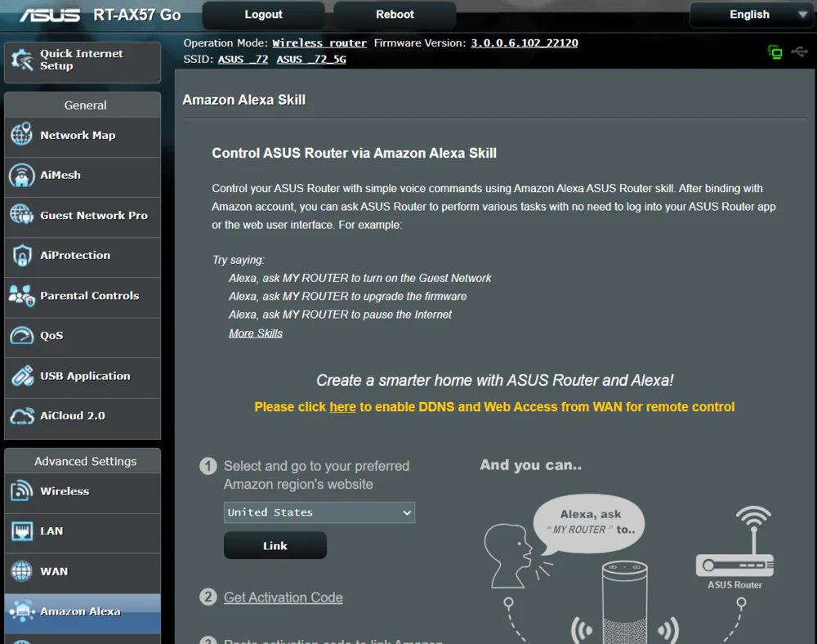Open the English language dropdown
This screenshot has width=817, height=644.
pos(751,15)
